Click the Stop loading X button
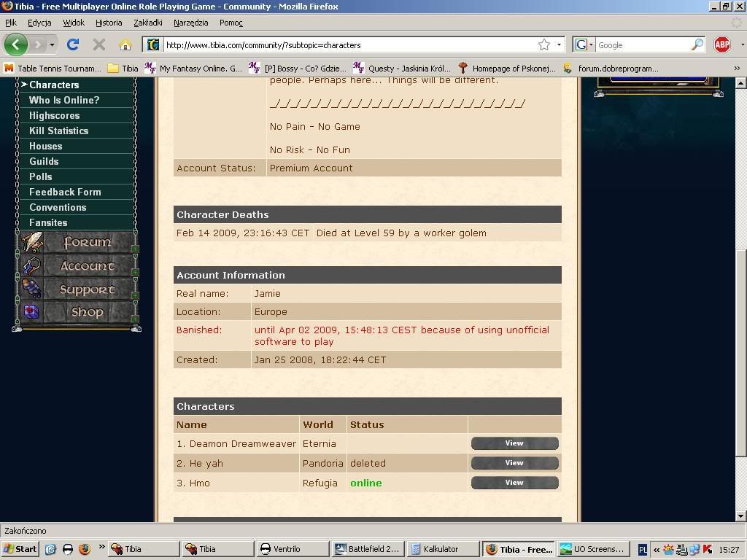The image size is (747, 560). (99, 44)
